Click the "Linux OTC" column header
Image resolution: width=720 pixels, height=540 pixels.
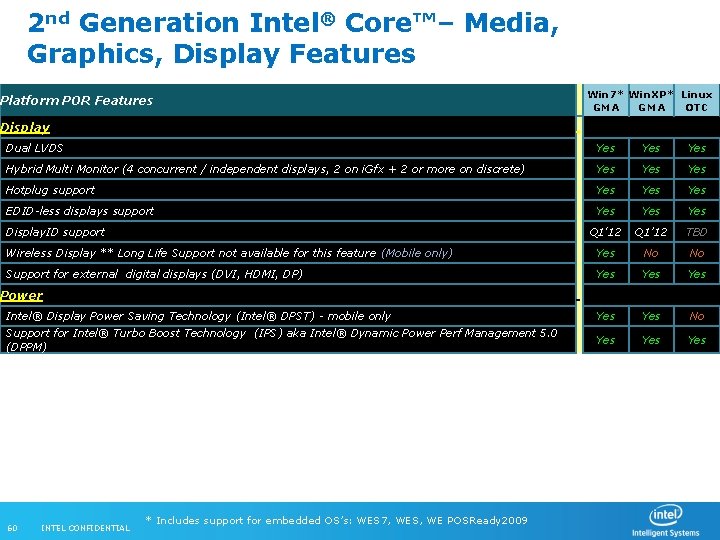coord(697,101)
